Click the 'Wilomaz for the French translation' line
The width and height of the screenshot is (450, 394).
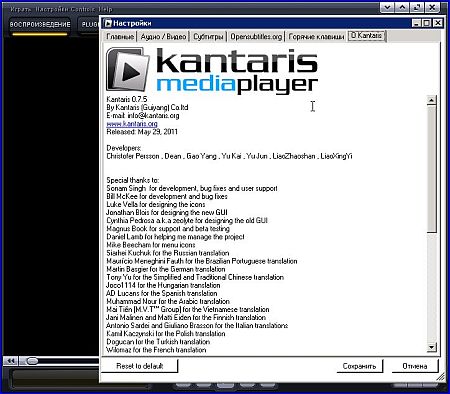[156, 350]
